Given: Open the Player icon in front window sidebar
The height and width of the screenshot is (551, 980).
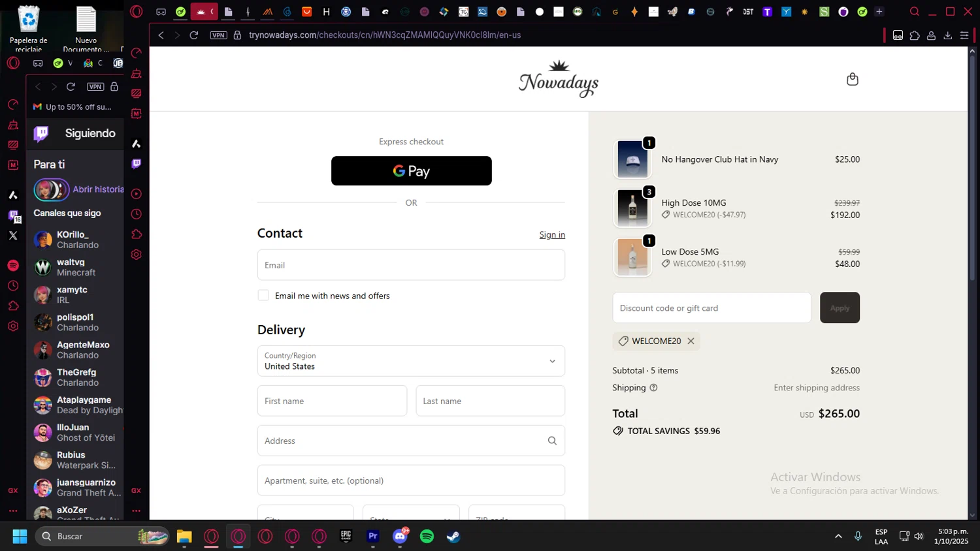Looking at the screenshot, I should click(137, 194).
